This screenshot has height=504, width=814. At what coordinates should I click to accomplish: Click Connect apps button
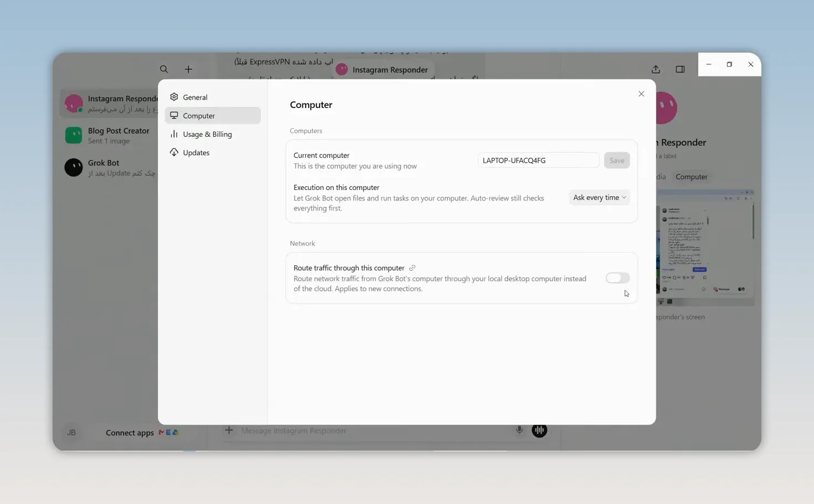point(142,433)
